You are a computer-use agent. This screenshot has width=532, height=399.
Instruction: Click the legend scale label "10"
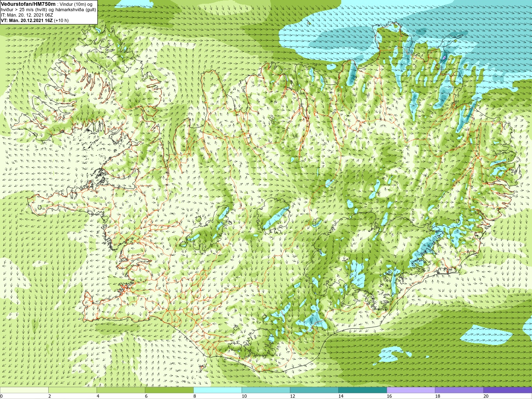click(244, 396)
